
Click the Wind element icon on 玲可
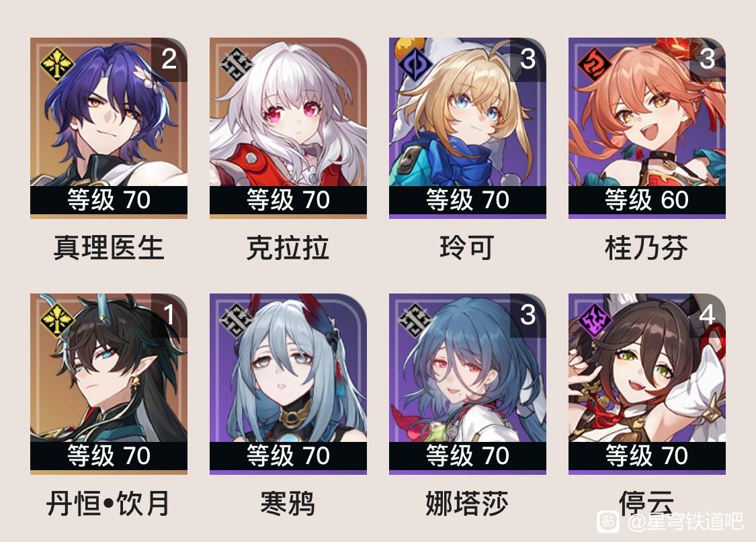[415, 64]
